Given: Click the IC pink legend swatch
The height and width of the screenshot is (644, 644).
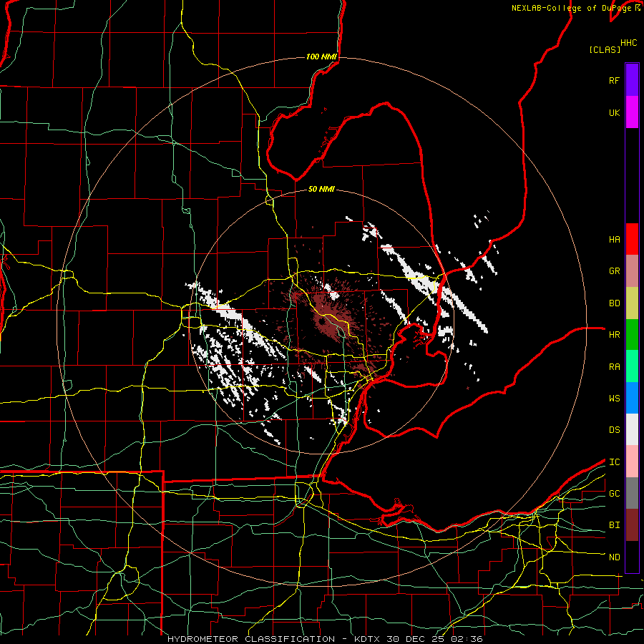Looking at the screenshot, I should coord(632,462).
